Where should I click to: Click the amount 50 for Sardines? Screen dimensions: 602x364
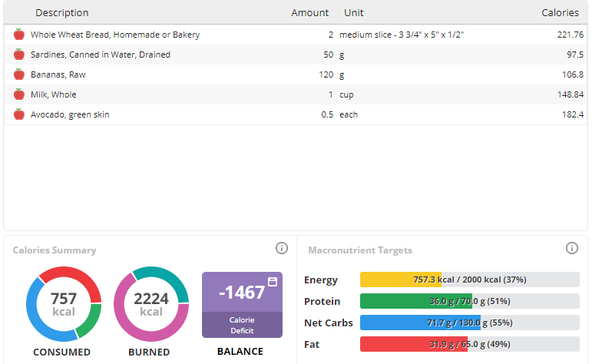[x=329, y=55]
